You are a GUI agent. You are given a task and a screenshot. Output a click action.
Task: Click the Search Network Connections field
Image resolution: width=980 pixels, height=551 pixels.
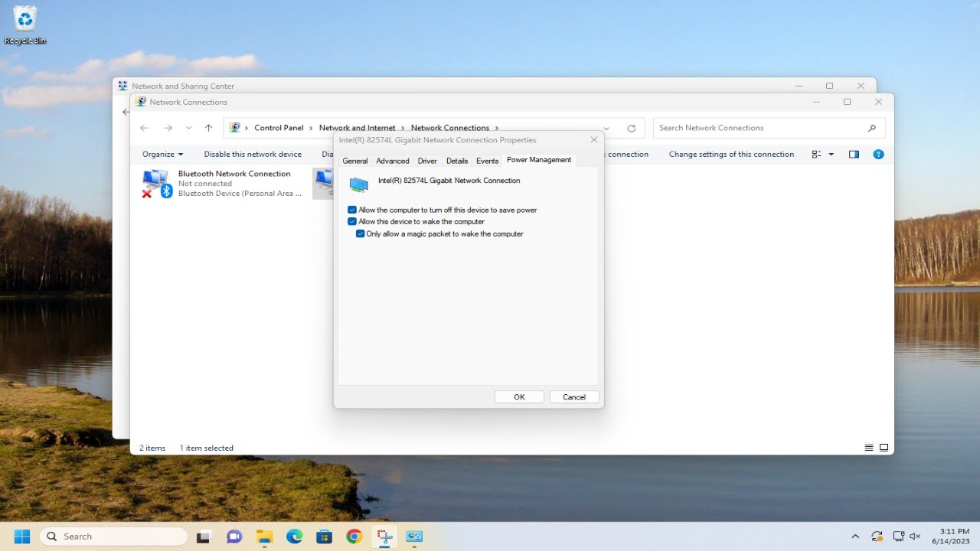coord(769,128)
